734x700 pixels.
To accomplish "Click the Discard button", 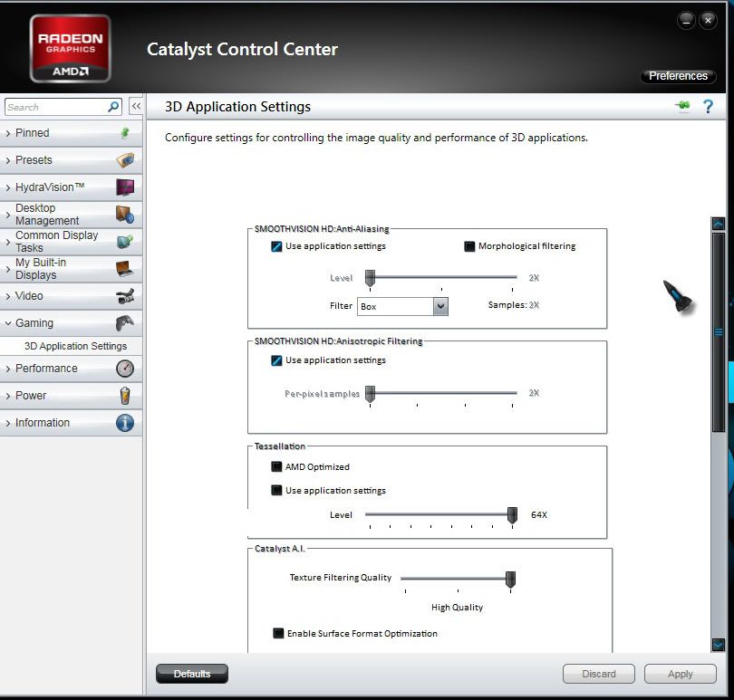I will pyautogui.click(x=599, y=674).
